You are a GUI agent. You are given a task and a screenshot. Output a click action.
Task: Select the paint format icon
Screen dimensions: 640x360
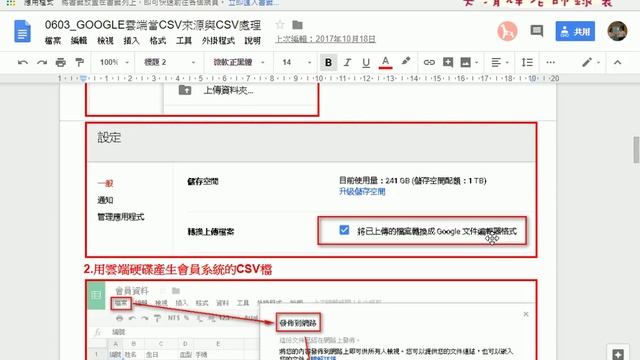[x=80, y=62]
